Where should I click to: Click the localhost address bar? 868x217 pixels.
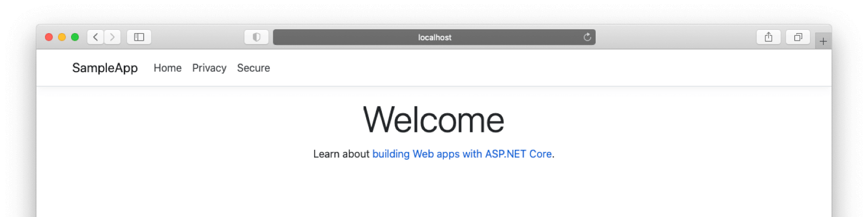434,37
